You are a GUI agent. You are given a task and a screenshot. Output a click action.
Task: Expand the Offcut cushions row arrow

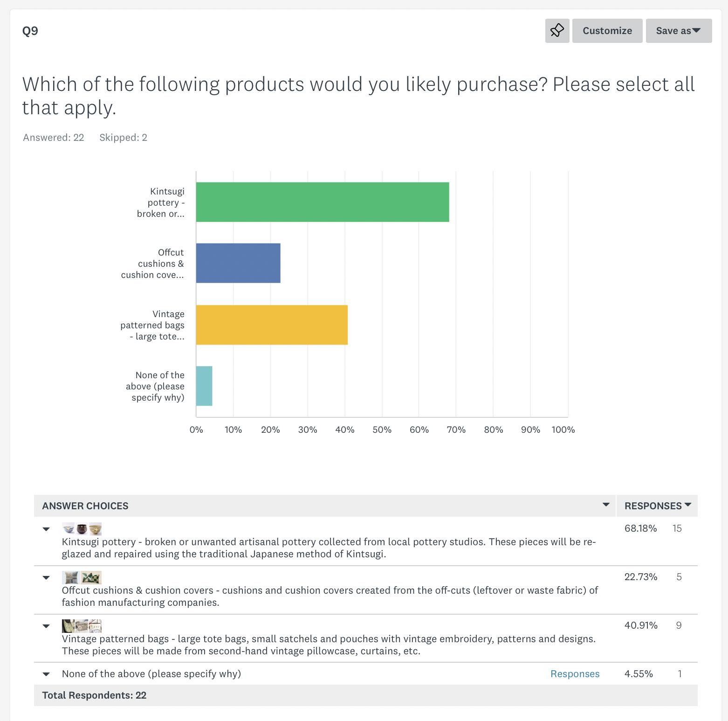pyautogui.click(x=46, y=578)
